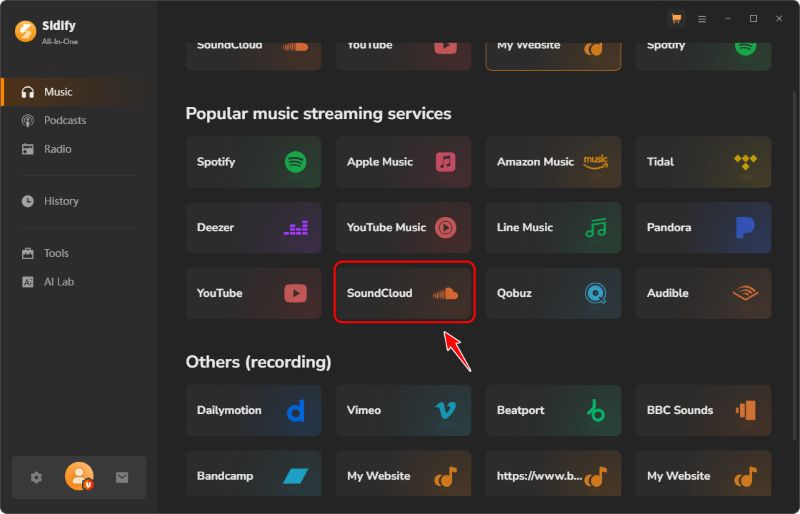Click the SoundCloud cloud icon in popular services

pos(445,293)
